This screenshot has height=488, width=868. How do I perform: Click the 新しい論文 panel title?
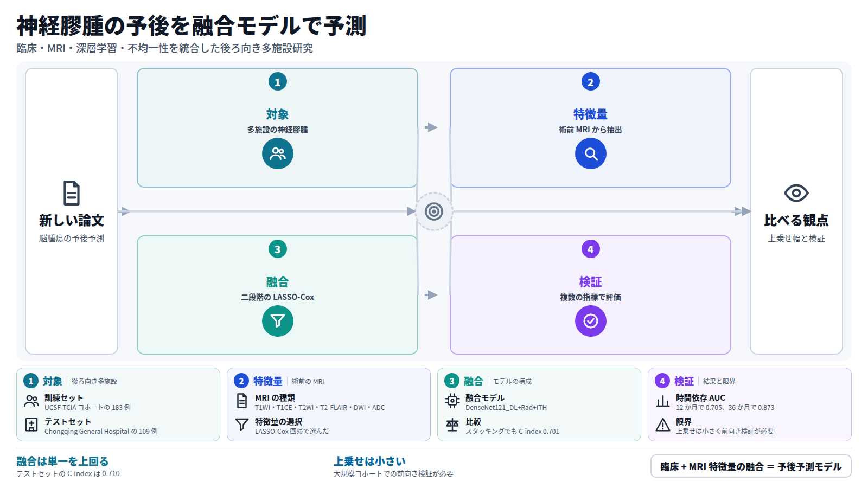[x=72, y=220]
